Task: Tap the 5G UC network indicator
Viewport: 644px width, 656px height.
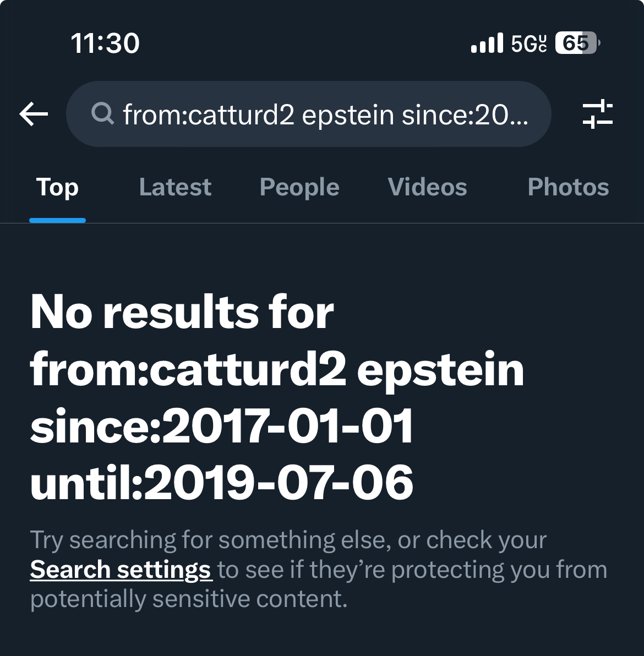Action: pos(529,43)
